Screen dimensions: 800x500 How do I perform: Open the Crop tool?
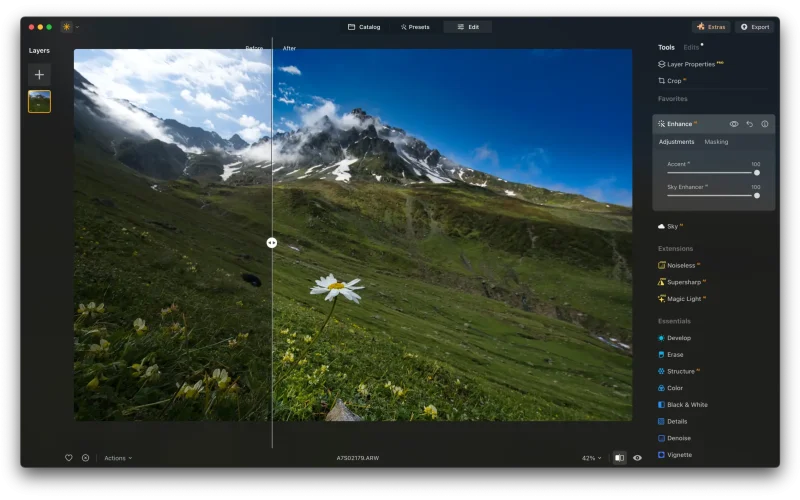(673, 81)
